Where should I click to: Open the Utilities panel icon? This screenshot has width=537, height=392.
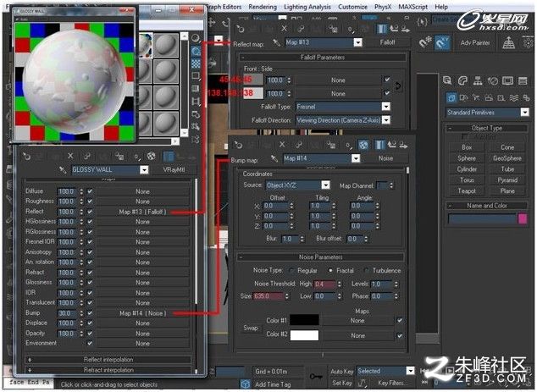pyautogui.click(x=523, y=80)
